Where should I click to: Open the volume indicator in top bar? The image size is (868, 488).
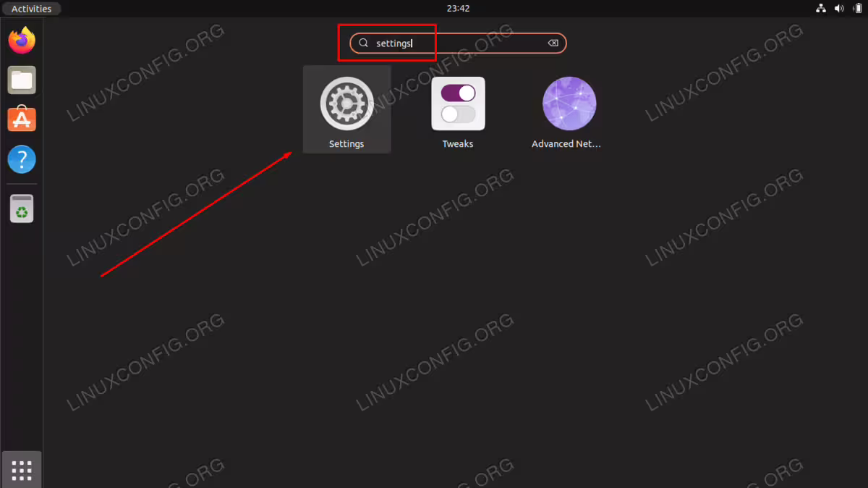pyautogui.click(x=839, y=9)
